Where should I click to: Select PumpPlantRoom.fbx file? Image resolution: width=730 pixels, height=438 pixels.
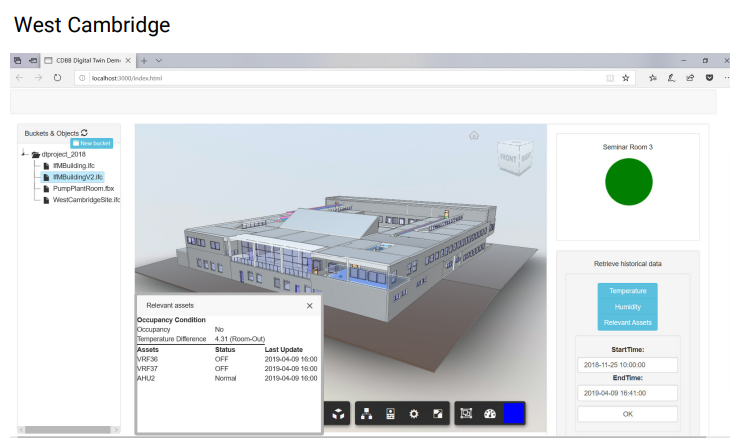pyautogui.click(x=82, y=188)
